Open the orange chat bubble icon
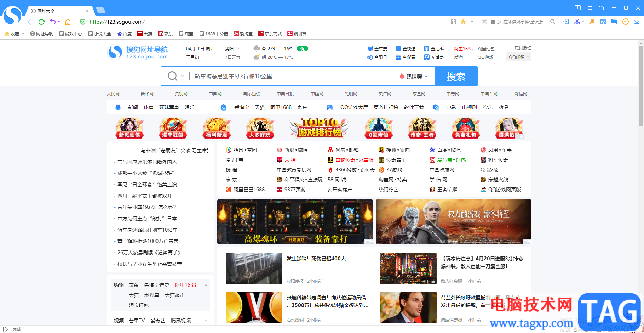This screenshot has width=644, height=333. pos(626,22)
